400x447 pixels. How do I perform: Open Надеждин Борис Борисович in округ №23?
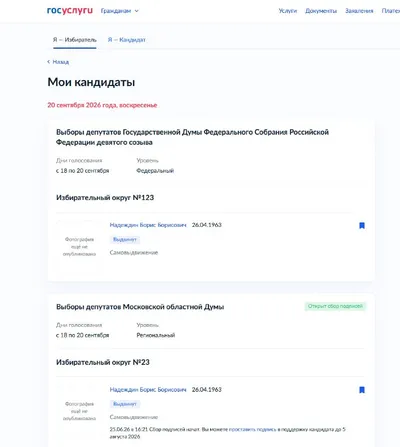(148, 389)
